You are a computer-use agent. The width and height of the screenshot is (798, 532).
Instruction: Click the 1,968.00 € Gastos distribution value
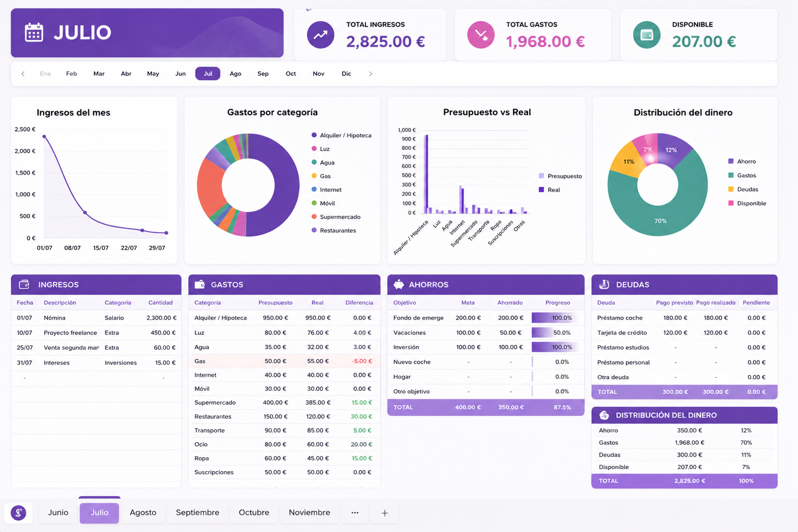690,443
